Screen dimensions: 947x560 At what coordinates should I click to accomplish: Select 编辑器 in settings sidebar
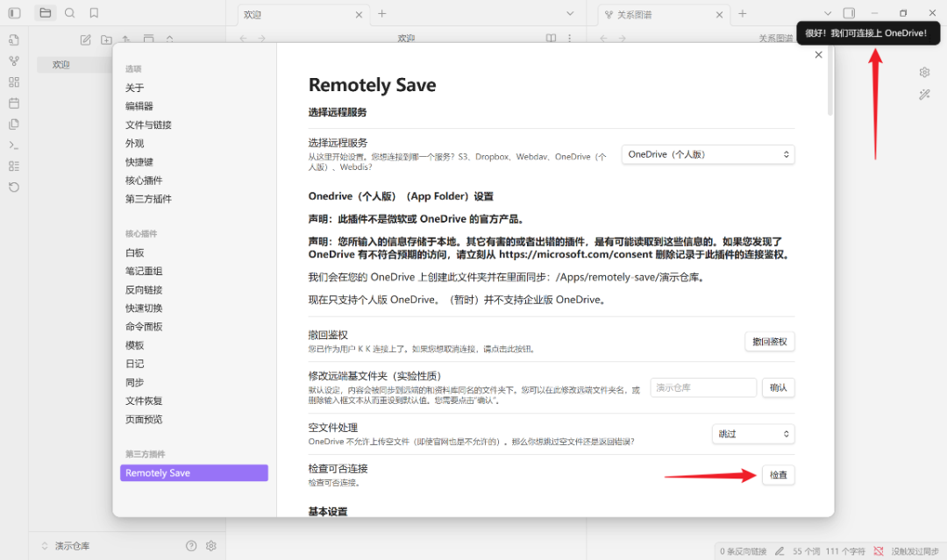coord(139,106)
